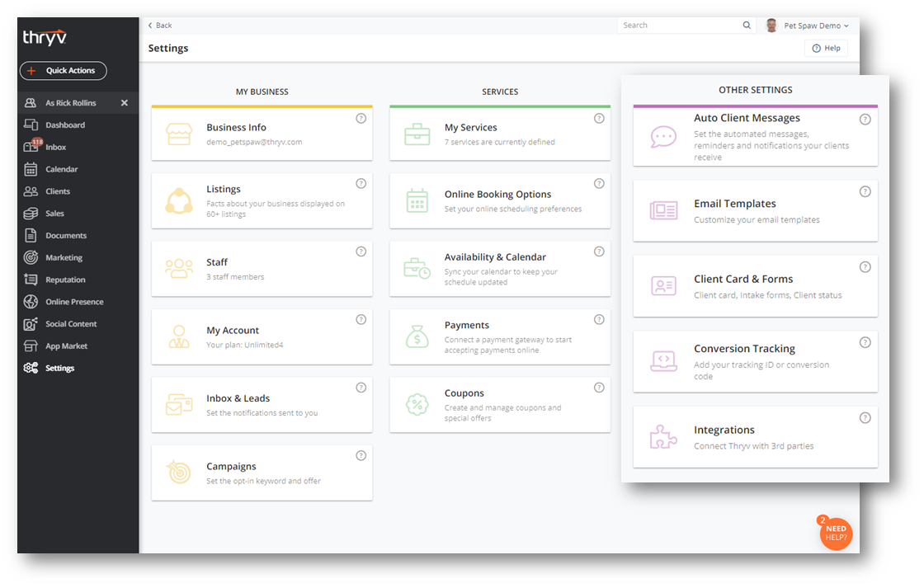
Task: Click the Inbox & Leads envelope icon
Action: pyautogui.click(x=179, y=404)
